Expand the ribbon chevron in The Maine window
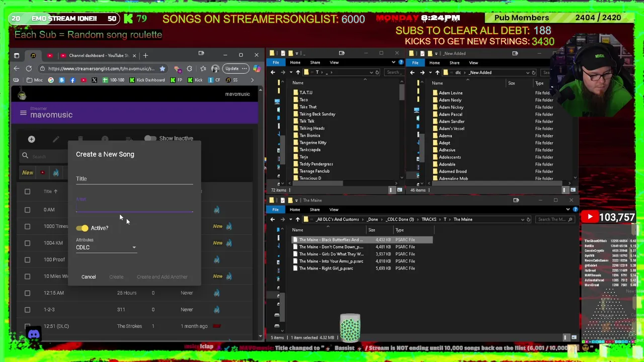 569,210
